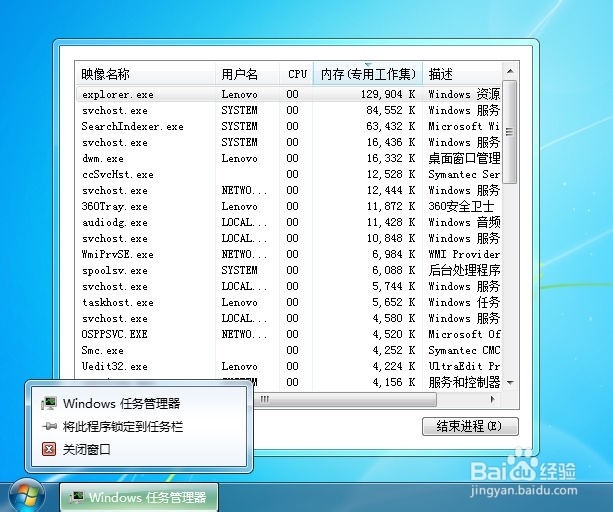Choose 关闭窗口 in jump list

[87, 449]
